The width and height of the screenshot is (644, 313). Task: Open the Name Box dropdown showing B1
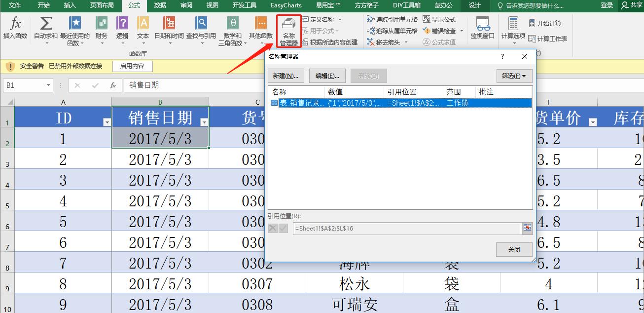click(x=48, y=85)
